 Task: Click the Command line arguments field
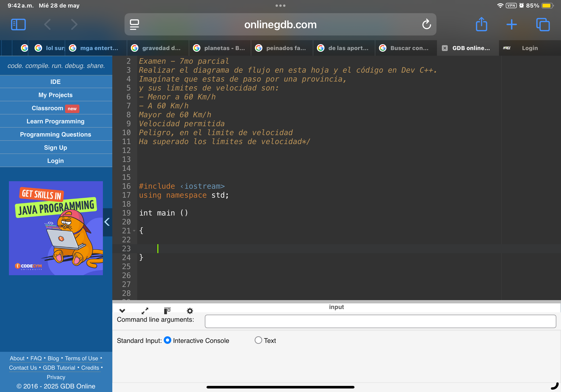tap(380, 321)
